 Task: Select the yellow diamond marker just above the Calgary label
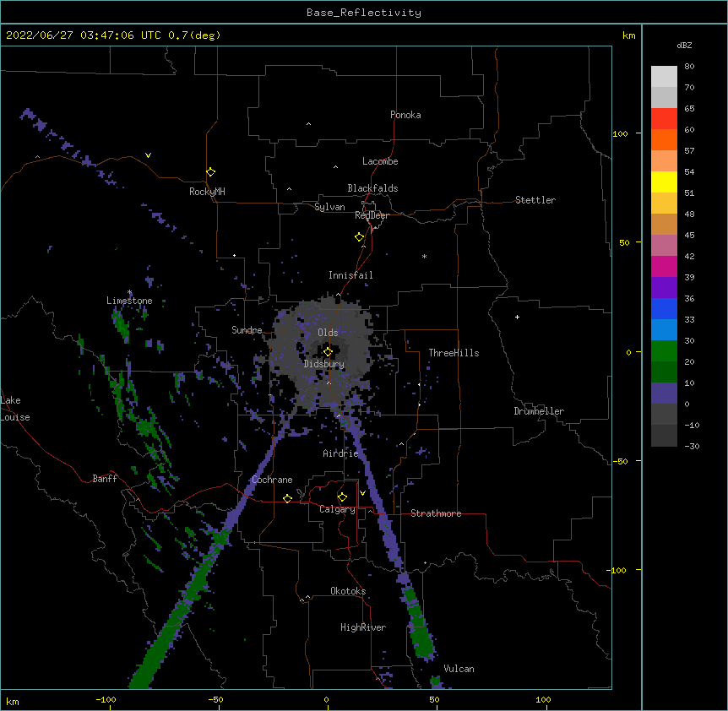tap(342, 497)
